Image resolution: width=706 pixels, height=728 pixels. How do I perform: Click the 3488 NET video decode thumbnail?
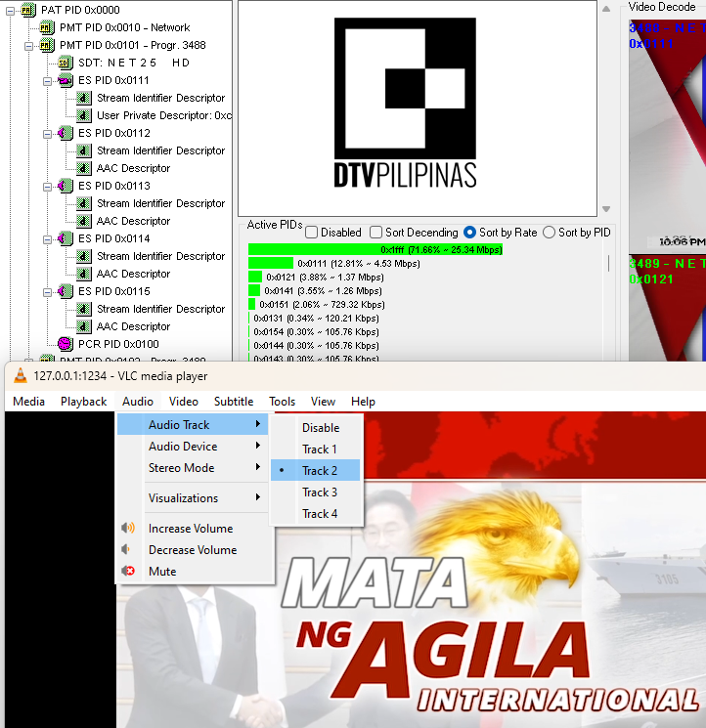click(x=668, y=135)
